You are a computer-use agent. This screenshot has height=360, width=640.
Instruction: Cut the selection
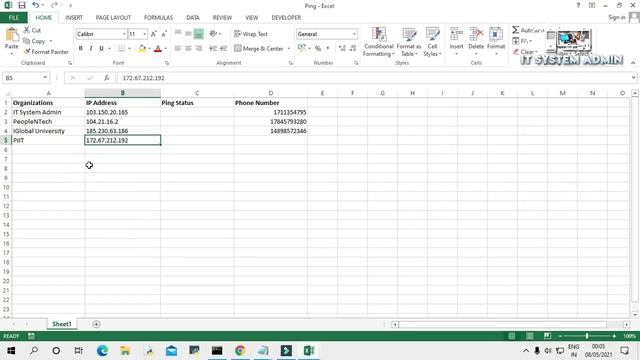[x=32, y=30]
